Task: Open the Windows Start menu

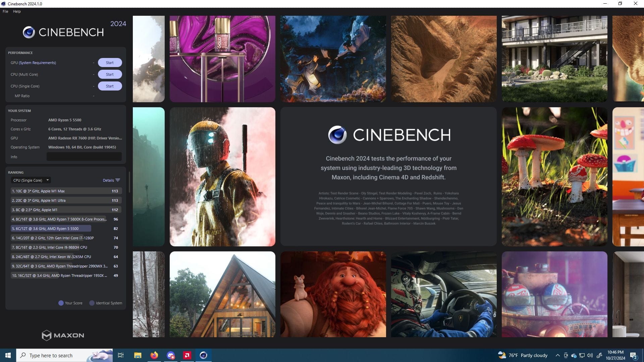Action: (8, 355)
